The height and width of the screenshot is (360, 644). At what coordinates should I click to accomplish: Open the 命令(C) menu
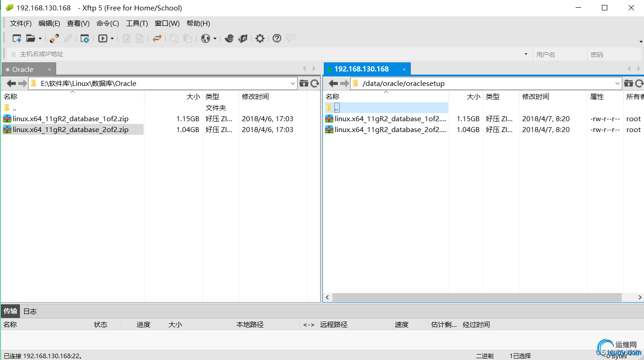click(x=108, y=24)
